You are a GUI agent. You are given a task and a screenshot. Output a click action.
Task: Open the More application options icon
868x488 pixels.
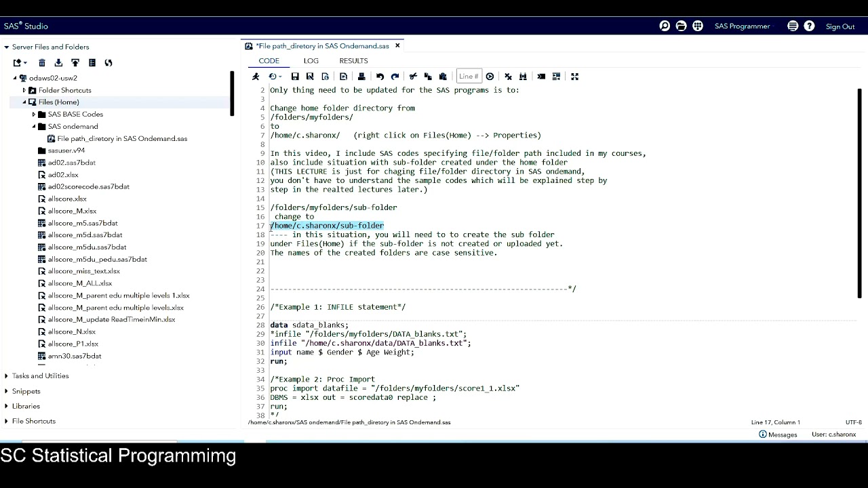[793, 26]
